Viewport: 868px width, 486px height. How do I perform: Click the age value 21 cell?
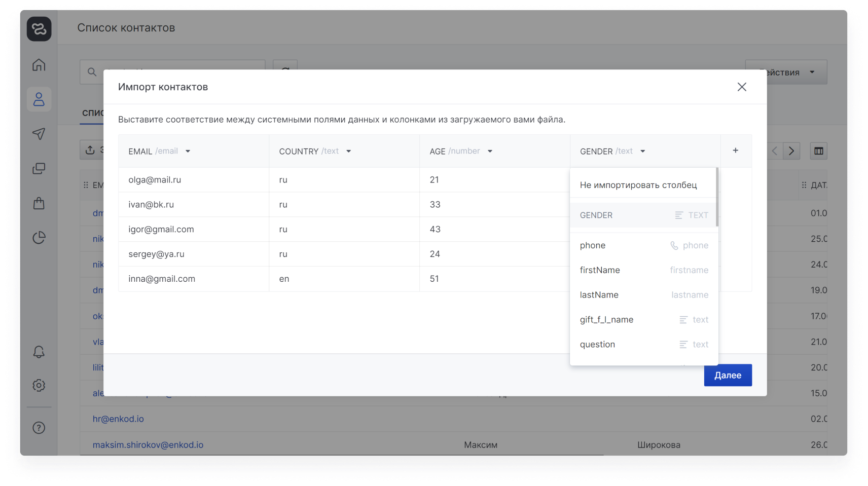[x=495, y=180]
